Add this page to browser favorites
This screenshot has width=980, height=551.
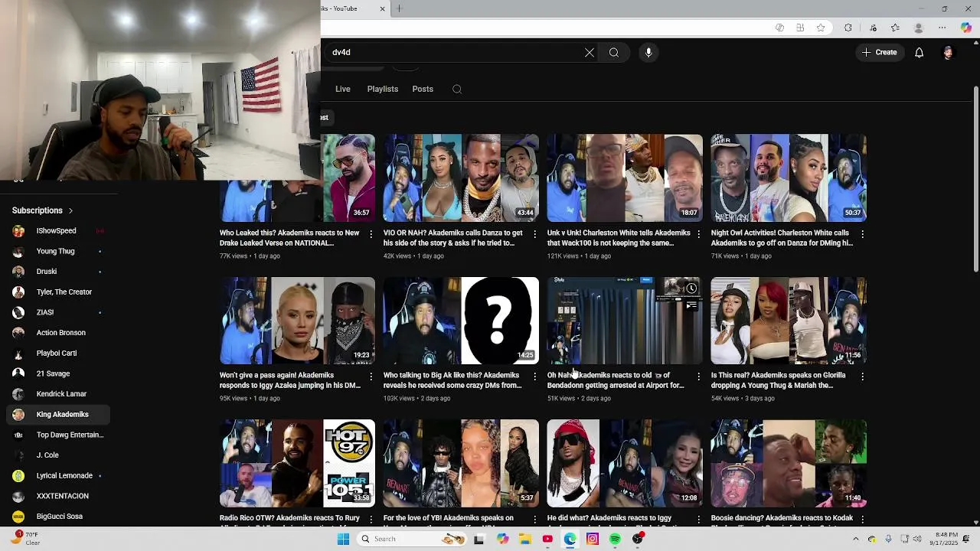pos(821,28)
